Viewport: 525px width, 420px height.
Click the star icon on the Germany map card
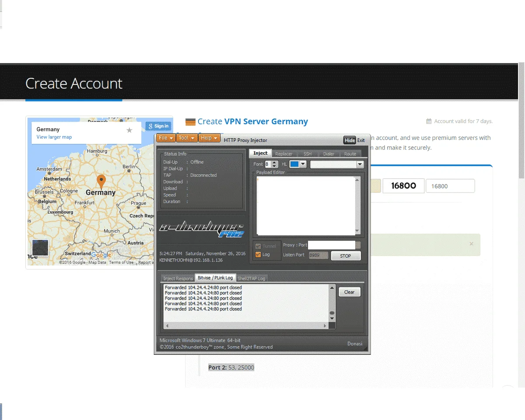click(129, 130)
